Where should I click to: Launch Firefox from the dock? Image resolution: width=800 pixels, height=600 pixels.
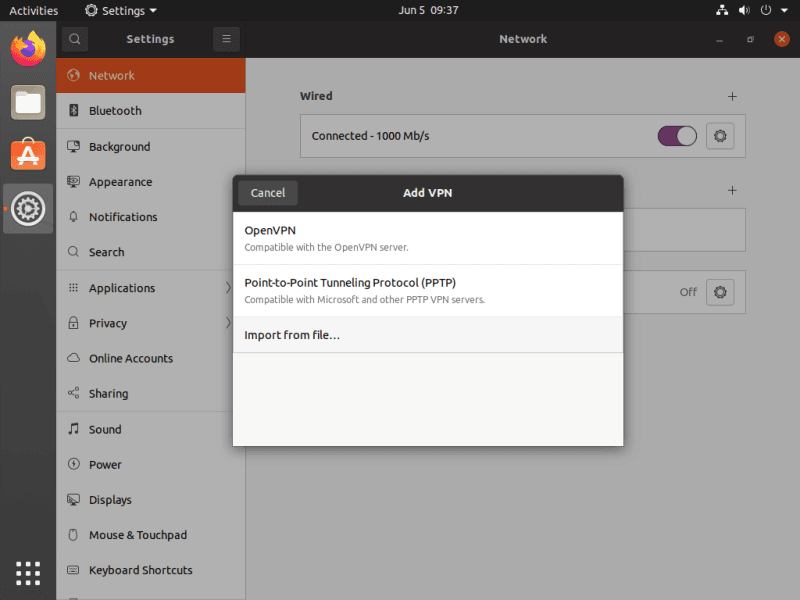pos(28,49)
